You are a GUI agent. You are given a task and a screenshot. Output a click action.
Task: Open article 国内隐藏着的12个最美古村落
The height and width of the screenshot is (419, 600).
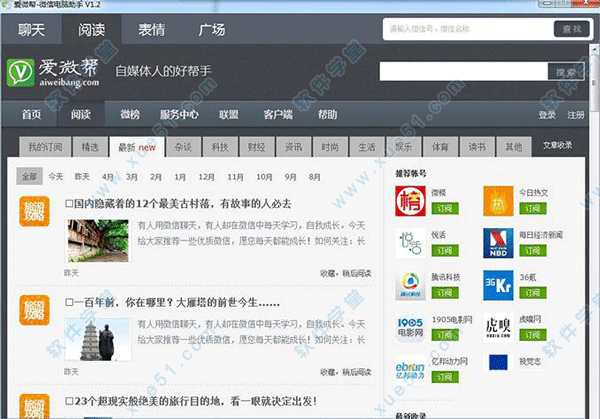tap(179, 204)
